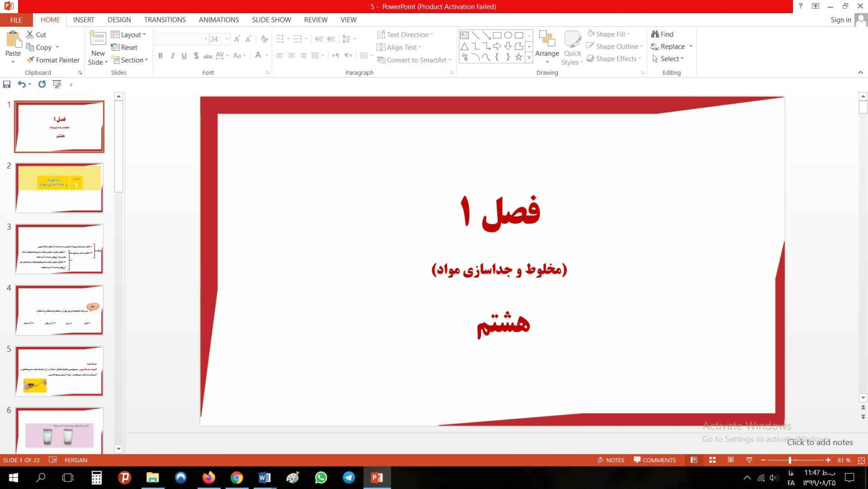Open the INSERT ribbon tab
This screenshot has width=868, height=489.
[84, 20]
